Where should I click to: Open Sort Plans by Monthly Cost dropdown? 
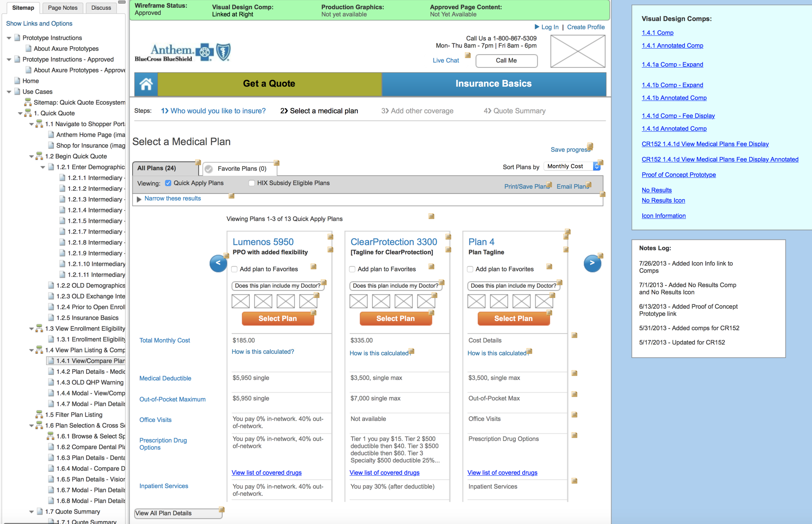572,166
